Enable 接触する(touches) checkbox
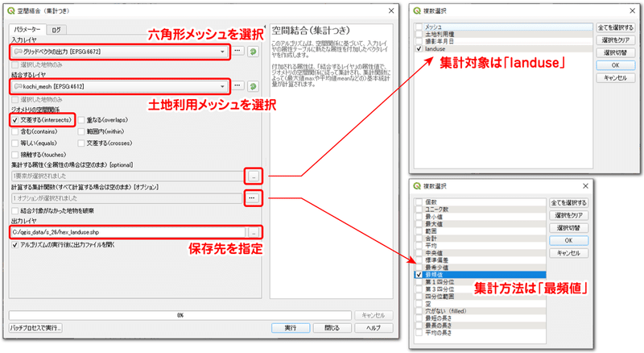This screenshot has height=353, width=644. pyautogui.click(x=15, y=155)
